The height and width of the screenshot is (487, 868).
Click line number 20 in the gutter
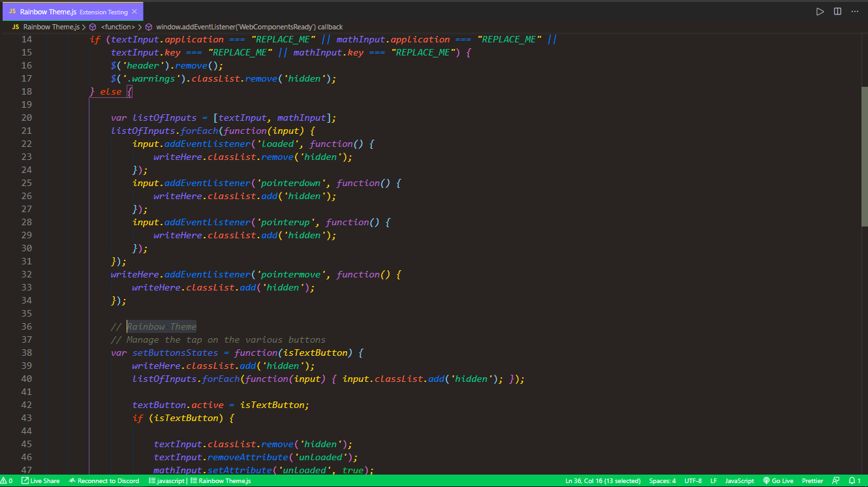pos(26,118)
